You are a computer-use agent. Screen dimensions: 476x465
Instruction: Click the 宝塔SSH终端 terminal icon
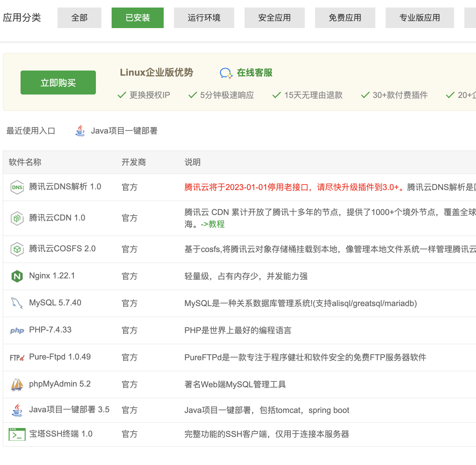pos(17,434)
